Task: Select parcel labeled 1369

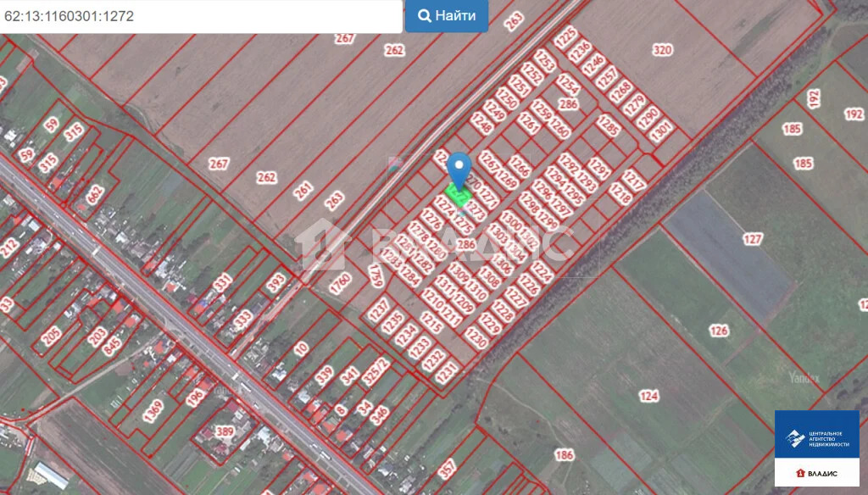Action: tap(153, 411)
